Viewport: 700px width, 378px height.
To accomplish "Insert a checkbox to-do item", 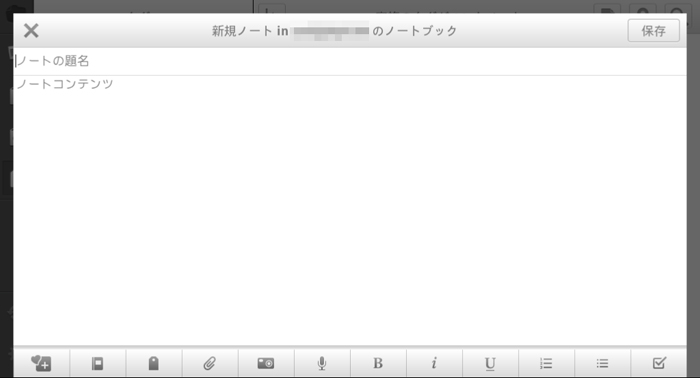I will click(659, 363).
